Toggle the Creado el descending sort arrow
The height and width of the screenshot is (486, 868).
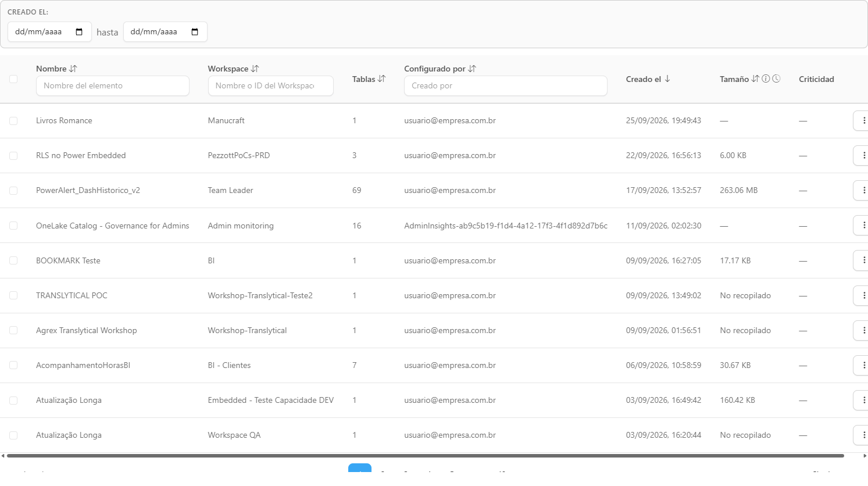(667, 79)
